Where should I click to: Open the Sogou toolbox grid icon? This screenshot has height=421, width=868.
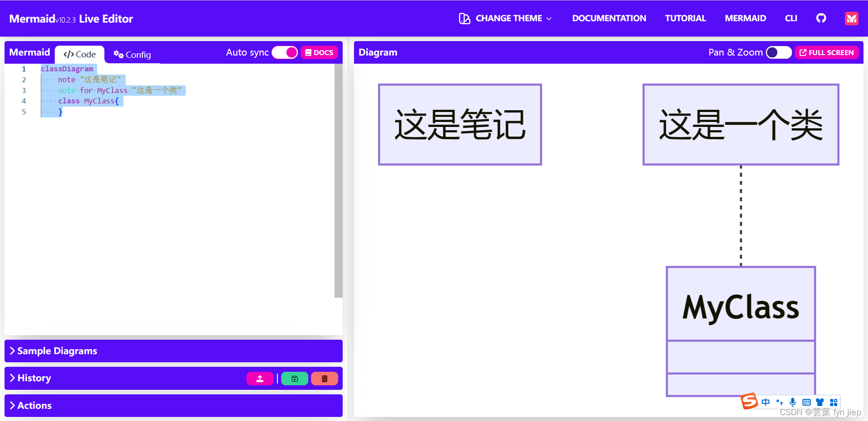[834, 402]
